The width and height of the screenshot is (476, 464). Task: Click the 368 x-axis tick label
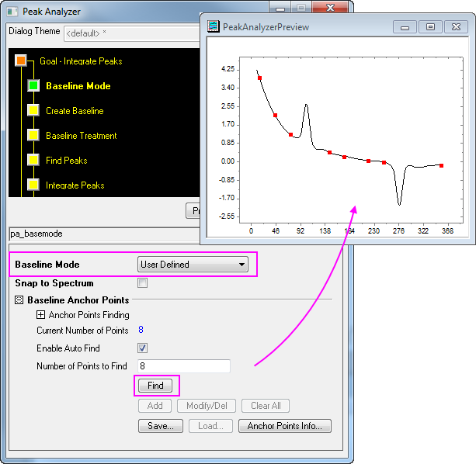pyautogui.click(x=447, y=231)
